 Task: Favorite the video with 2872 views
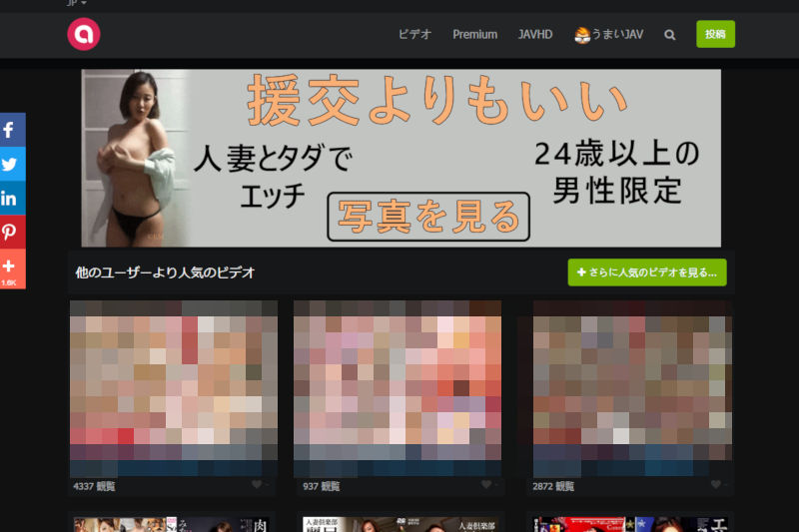coord(716,485)
